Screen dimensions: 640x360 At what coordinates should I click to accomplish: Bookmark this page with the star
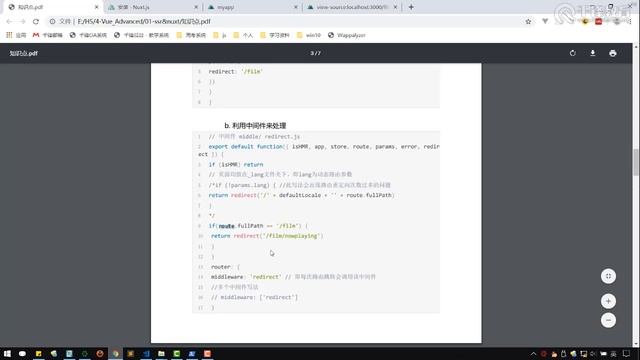click(528, 21)
